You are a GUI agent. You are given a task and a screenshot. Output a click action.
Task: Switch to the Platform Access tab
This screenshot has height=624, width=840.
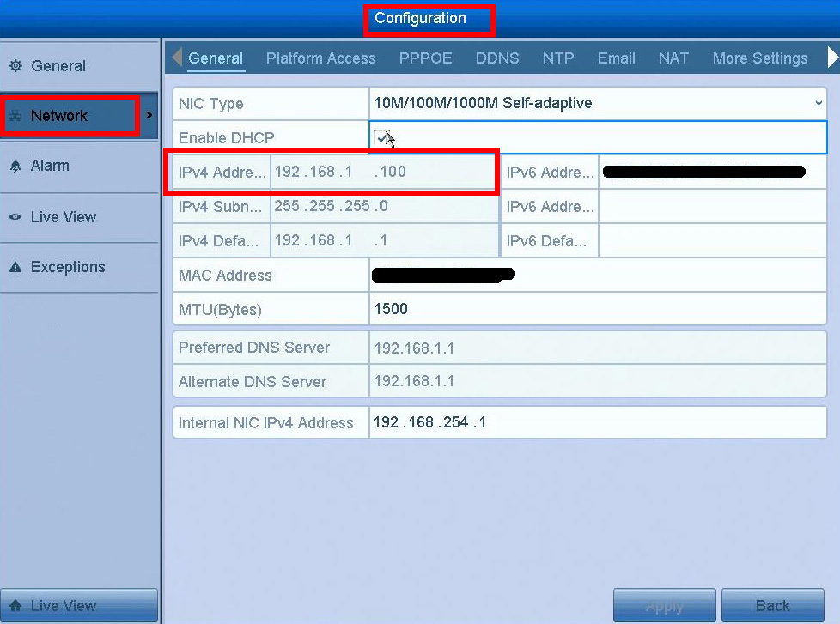pyautogui.click(x=320, y=58)
